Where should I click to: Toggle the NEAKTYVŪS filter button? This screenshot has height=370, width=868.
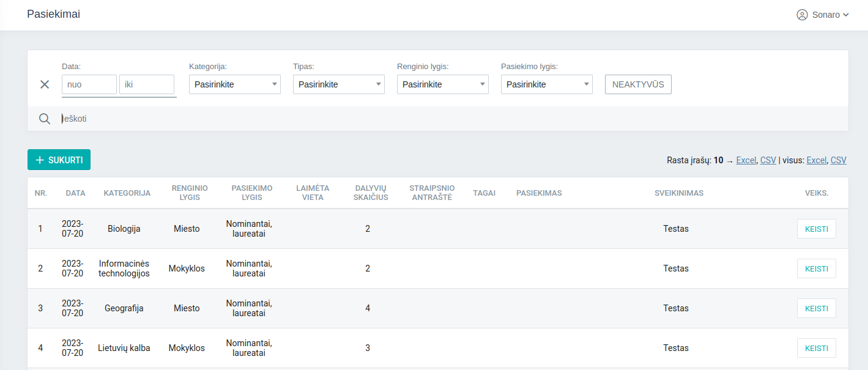(638, 84)
